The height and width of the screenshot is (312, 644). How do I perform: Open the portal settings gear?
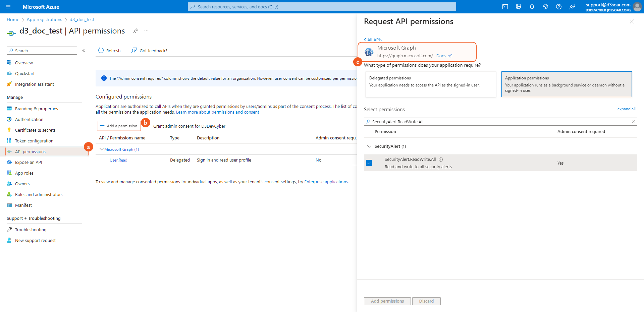click(545, 7)
